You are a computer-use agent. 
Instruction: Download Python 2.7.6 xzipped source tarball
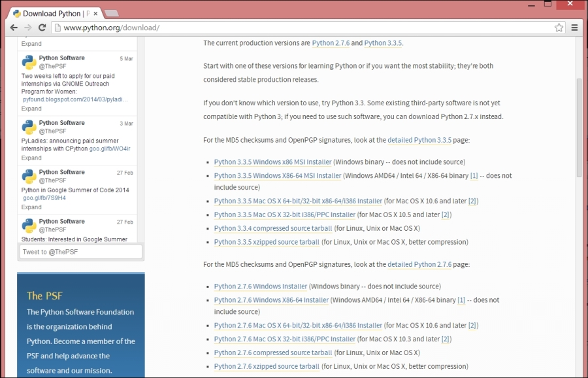point(267,366)
